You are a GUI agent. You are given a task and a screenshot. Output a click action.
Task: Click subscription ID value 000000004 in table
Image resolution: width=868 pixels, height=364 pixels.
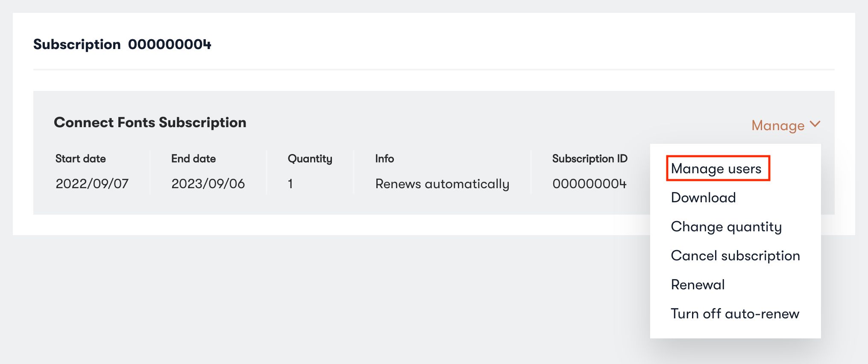589,184
